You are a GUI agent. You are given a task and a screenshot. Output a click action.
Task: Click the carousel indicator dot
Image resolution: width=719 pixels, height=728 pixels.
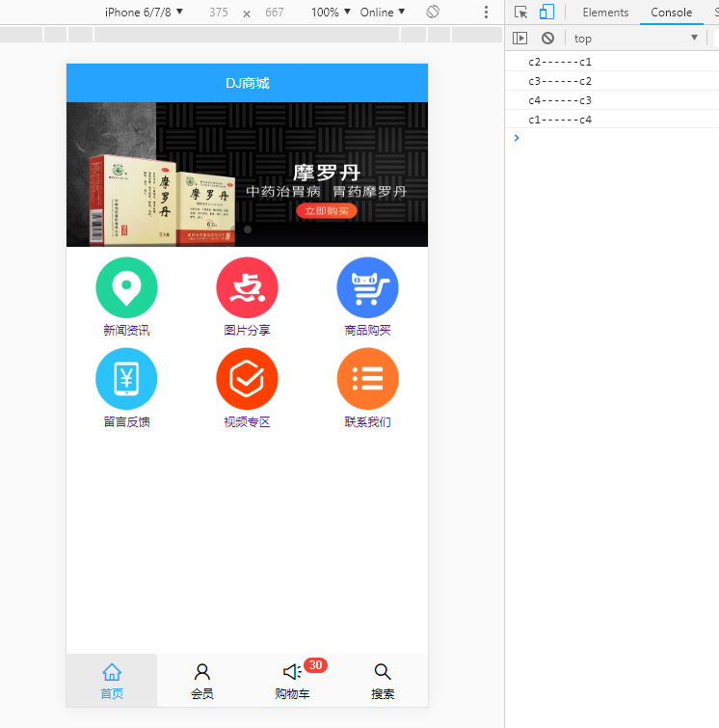pyautogui.click(x=248, y=229)
